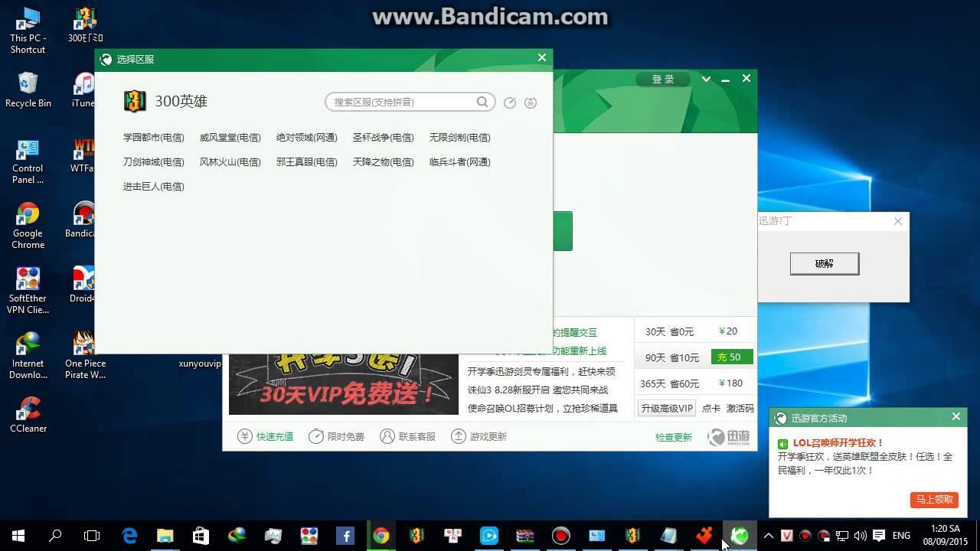Click the 马上领取 claim button
Image resolution: width=980 pixels, height=551 pixels.
tap(934, 499)
